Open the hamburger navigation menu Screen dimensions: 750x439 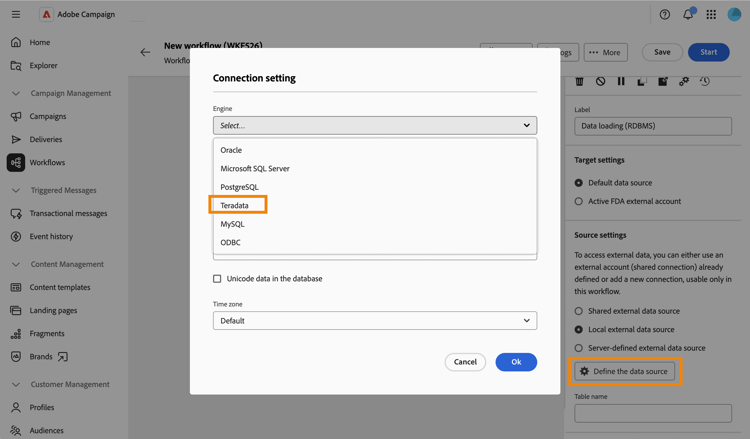click(x=16, y=14)
